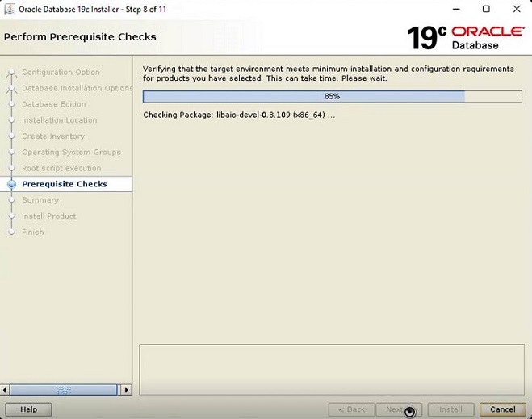The width and height of the screenshot is (532, 419).
Task: Select the Summary step
Action: 40,200
